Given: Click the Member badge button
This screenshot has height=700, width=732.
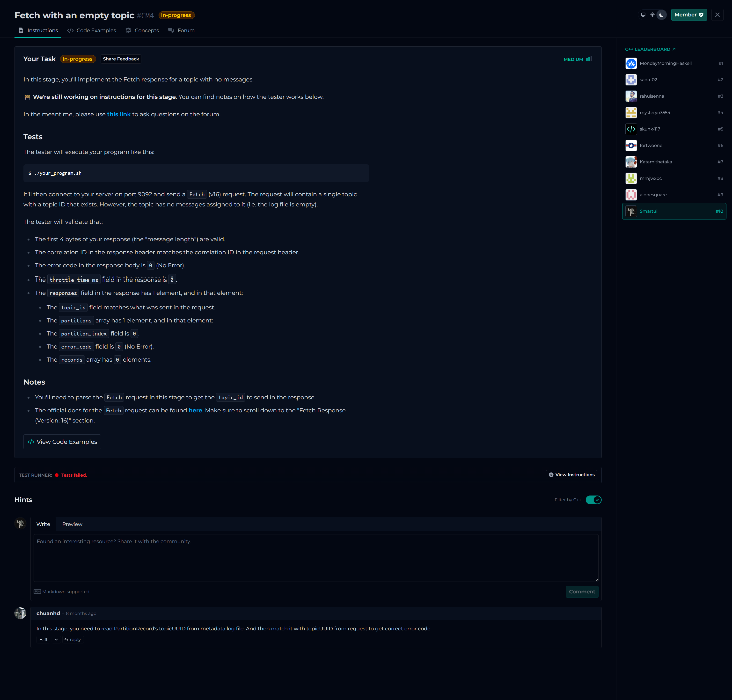Looking at the screenshot, I should click(x=689, y=15).
